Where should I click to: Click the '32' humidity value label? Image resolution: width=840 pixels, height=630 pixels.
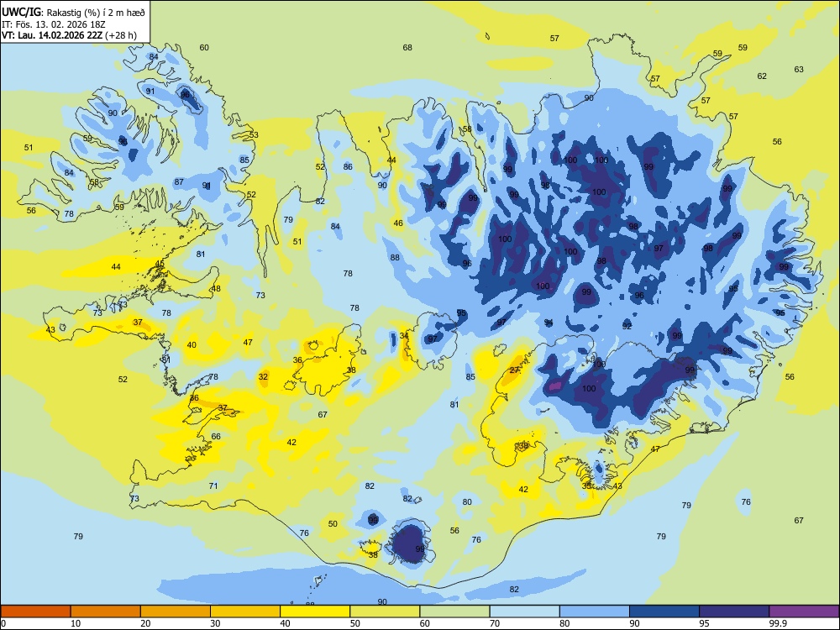tap(263, 376)
